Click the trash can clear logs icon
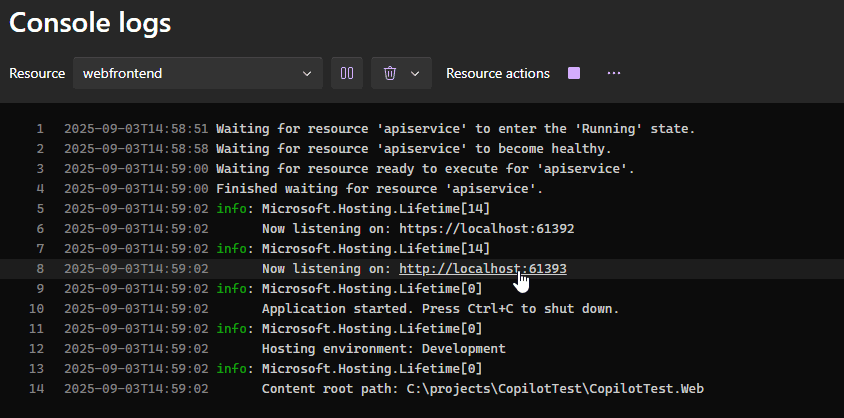Screen dimensions: 844x418 (x=390, y=73)
